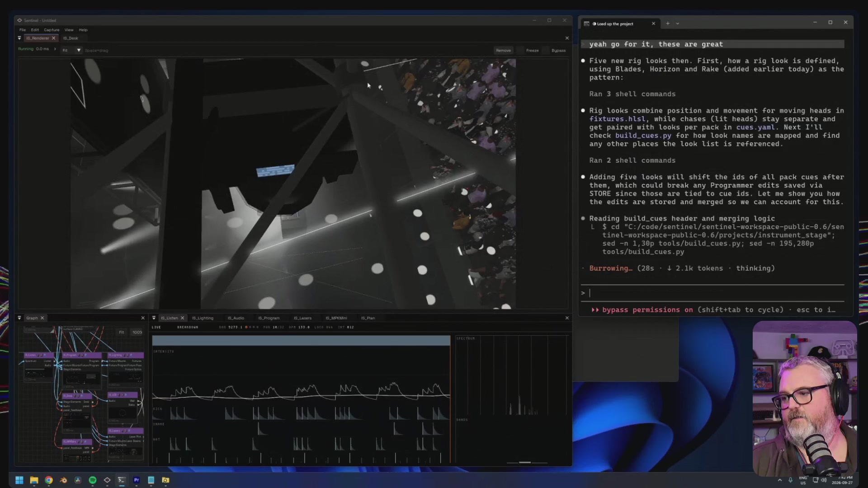Click the terminal prompt input line
This screenshot has width=868, height=488.
click(712, 293)
